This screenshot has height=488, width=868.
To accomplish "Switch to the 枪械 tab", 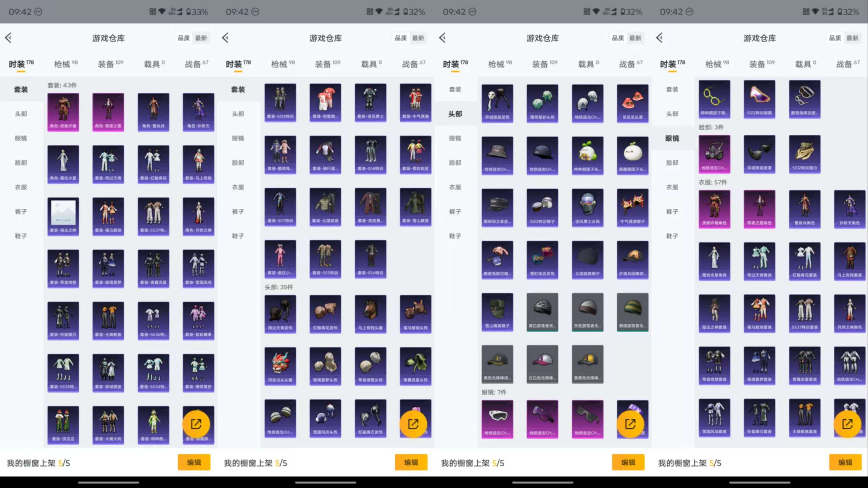I will click(63, 63).
